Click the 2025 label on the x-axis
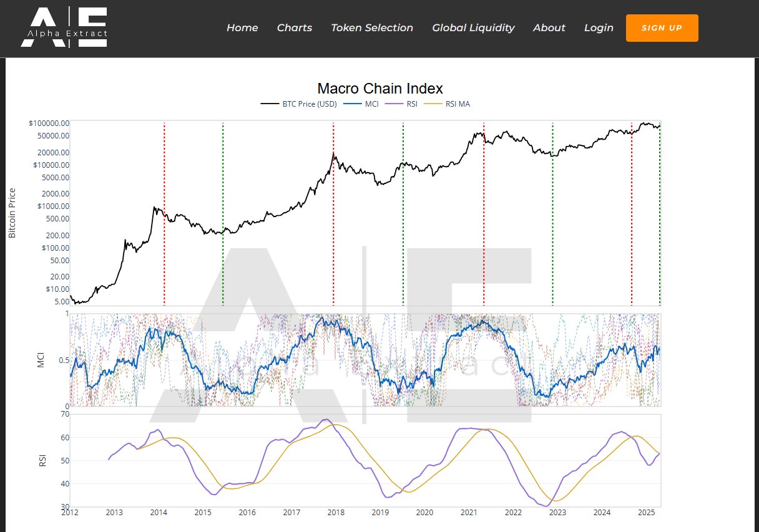This screenshot has width=759, height=532. point(647,512)
